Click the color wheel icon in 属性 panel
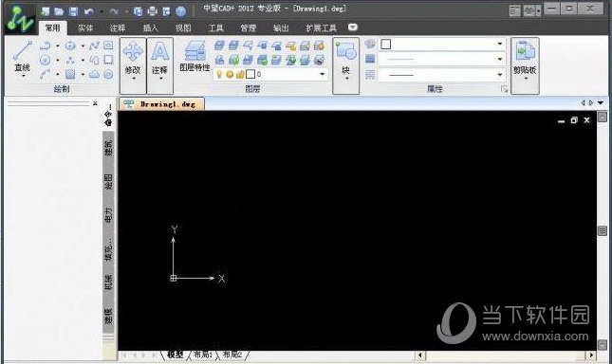 370,44
